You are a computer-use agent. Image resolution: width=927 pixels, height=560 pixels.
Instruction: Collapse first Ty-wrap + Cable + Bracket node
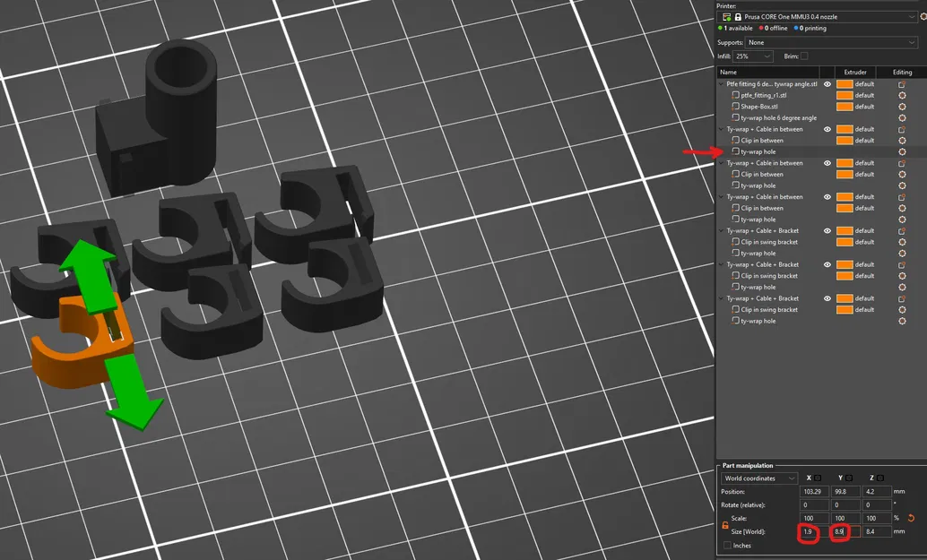(x=722, y=231)
